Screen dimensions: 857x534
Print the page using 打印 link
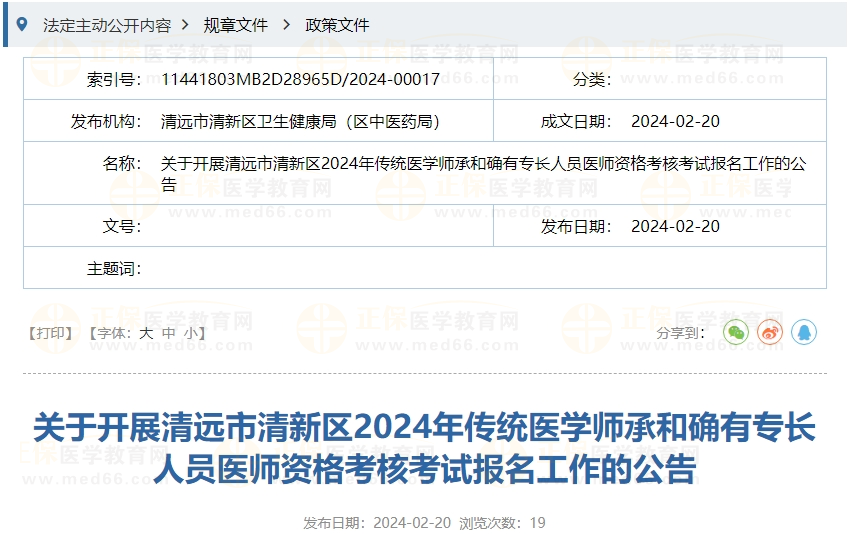coord(51,333)
